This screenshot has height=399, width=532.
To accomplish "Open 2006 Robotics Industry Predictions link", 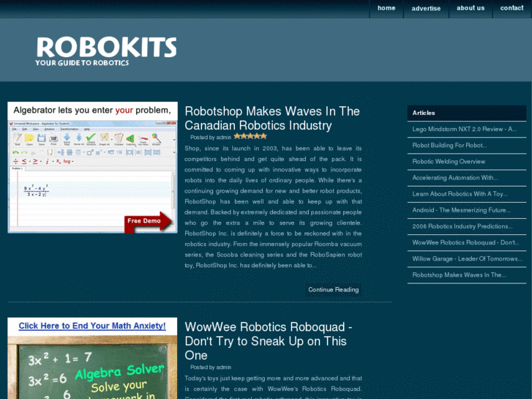I will [462, 226].
